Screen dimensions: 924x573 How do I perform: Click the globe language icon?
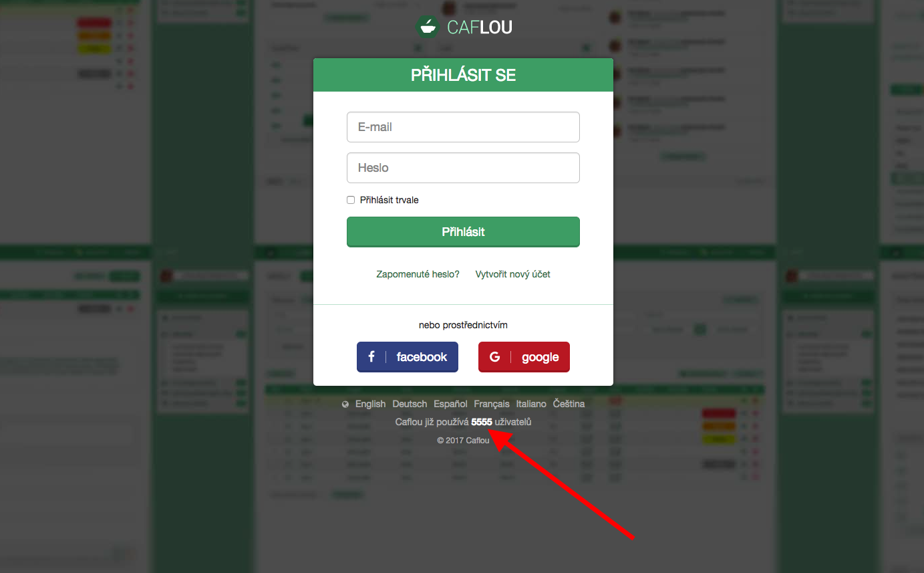[x=345, y=405]
